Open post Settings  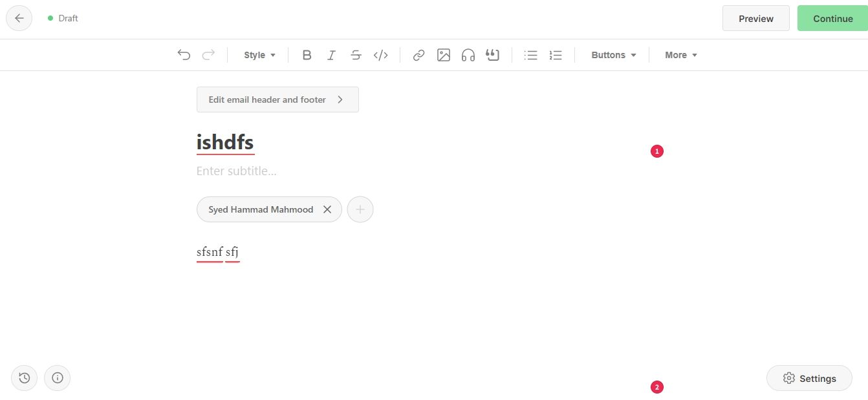[x=809, y=378]
